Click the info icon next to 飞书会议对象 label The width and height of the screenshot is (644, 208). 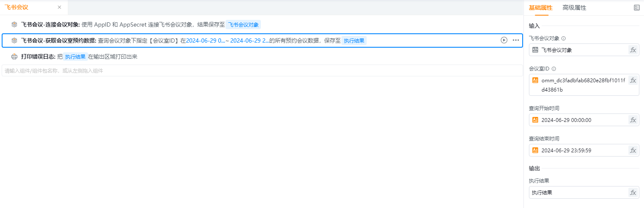[x=563, y=38]
